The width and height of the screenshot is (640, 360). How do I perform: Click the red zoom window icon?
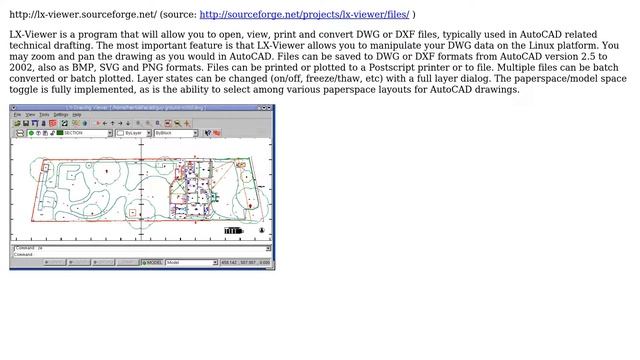(x=168, y=123)
